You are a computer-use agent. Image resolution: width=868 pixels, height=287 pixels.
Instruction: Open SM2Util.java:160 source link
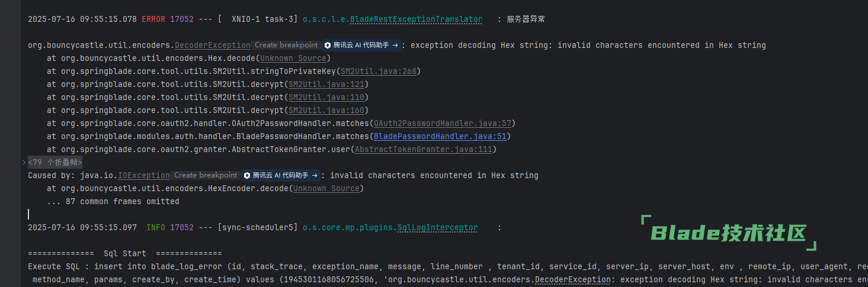click(326, 110)
